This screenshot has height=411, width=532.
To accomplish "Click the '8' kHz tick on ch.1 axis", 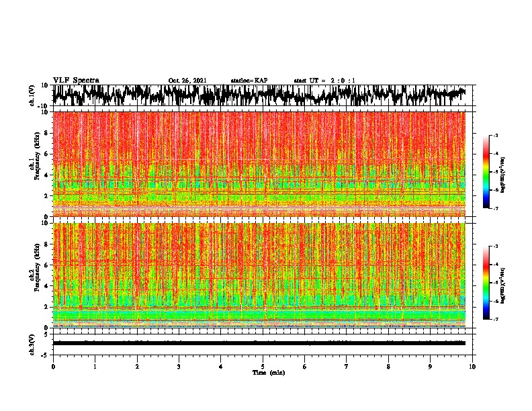I will pyautogui.click(x=47, y=133).
